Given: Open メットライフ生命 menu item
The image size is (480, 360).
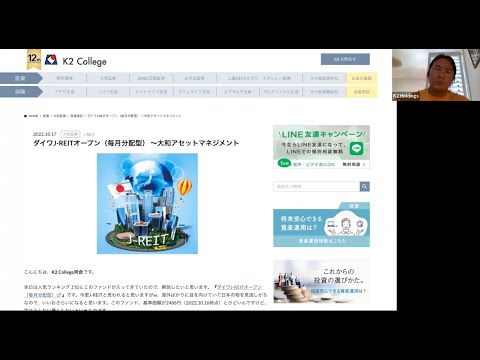Looking at the screenshot, I should [151, 91].
